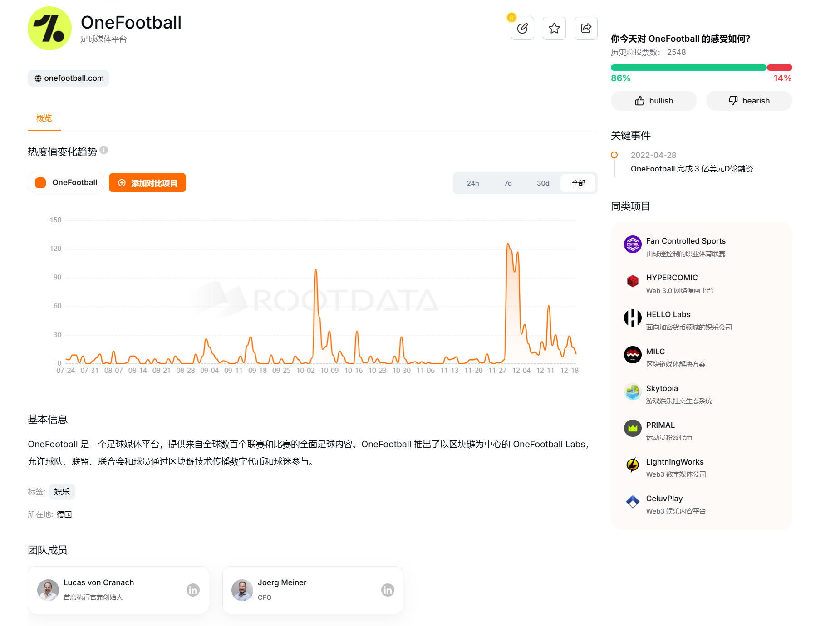This screenshot has width=840, height=626.
Task: Click the MILC project name
Action: coord(655,352)
